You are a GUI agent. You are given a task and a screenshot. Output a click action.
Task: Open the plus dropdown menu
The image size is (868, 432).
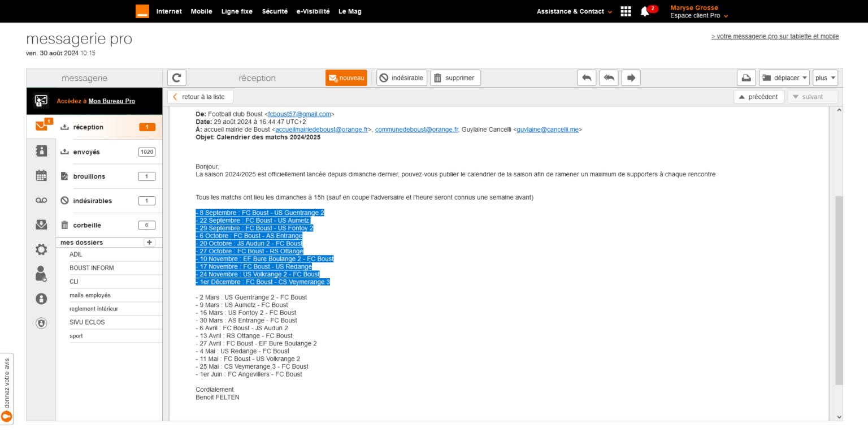[x=825, y=78]
